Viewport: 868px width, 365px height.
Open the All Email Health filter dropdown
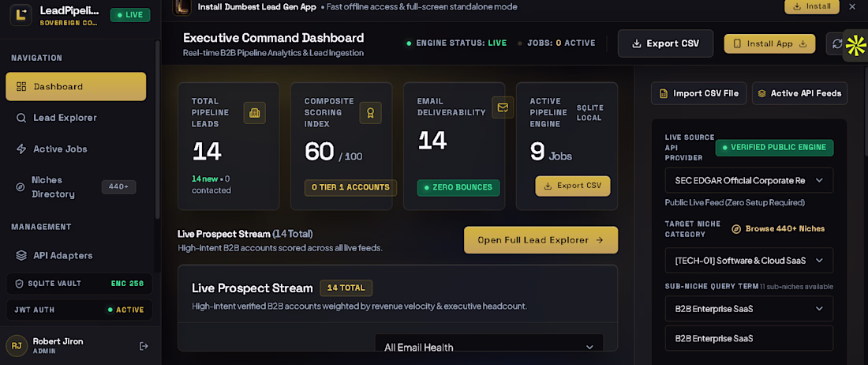[488, 344]
